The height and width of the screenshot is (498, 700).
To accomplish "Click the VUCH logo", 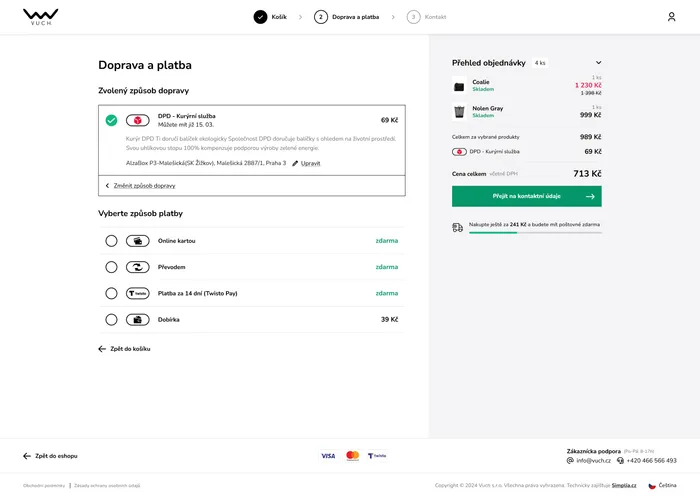I will click(41, 17).
